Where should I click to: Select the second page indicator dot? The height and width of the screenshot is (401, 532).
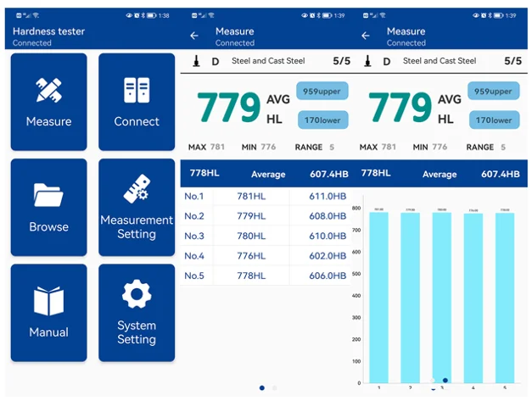click(x=274, y=387)
